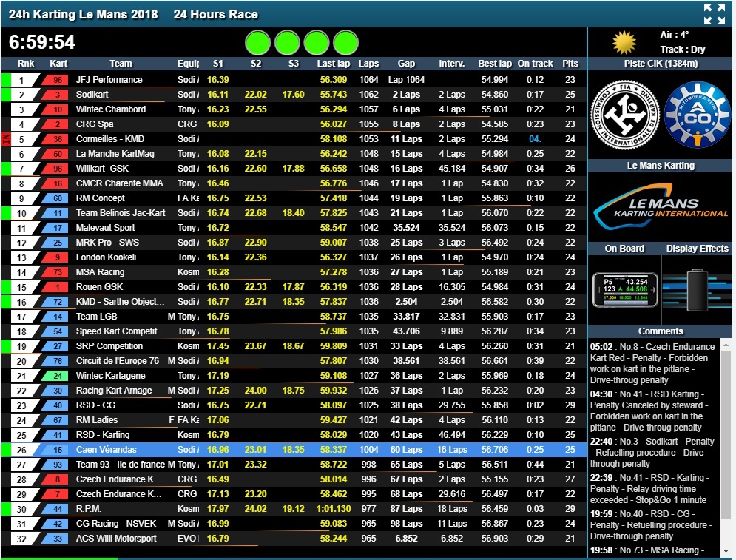Select team Racing Kart Arnage

pyautogui.click(x=114, y=391)
